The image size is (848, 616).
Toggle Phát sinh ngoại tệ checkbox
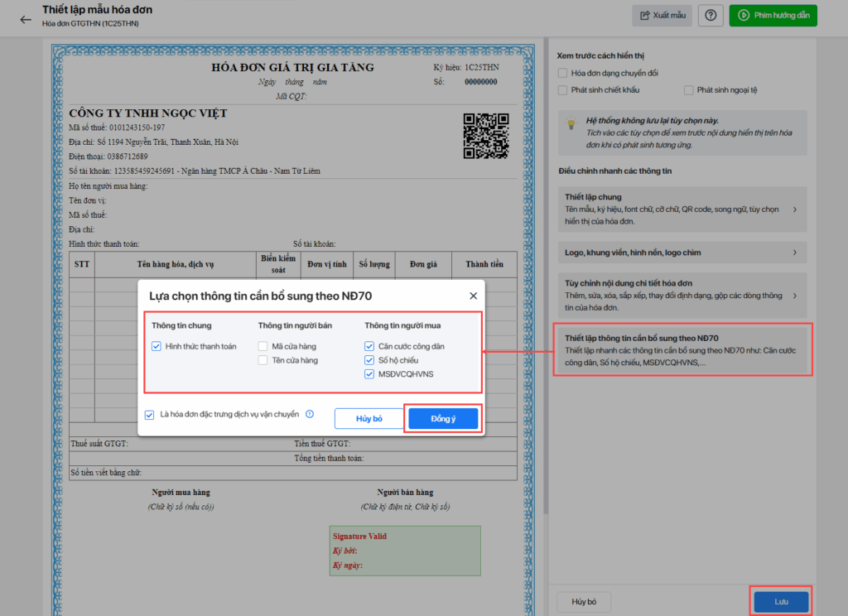tap(688, 90)
